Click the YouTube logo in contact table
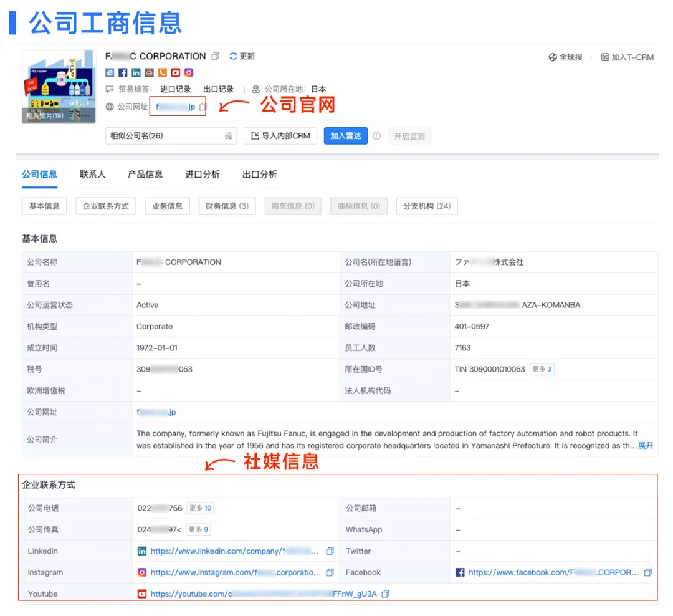The width and height of the screenshot is (673, 616). coord(142,594)
